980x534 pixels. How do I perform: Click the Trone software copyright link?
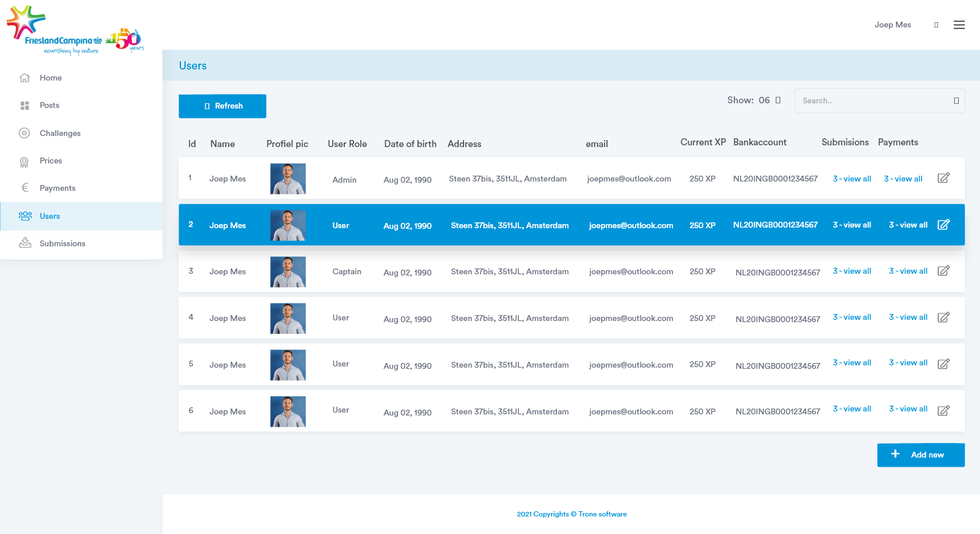(571, 514)
